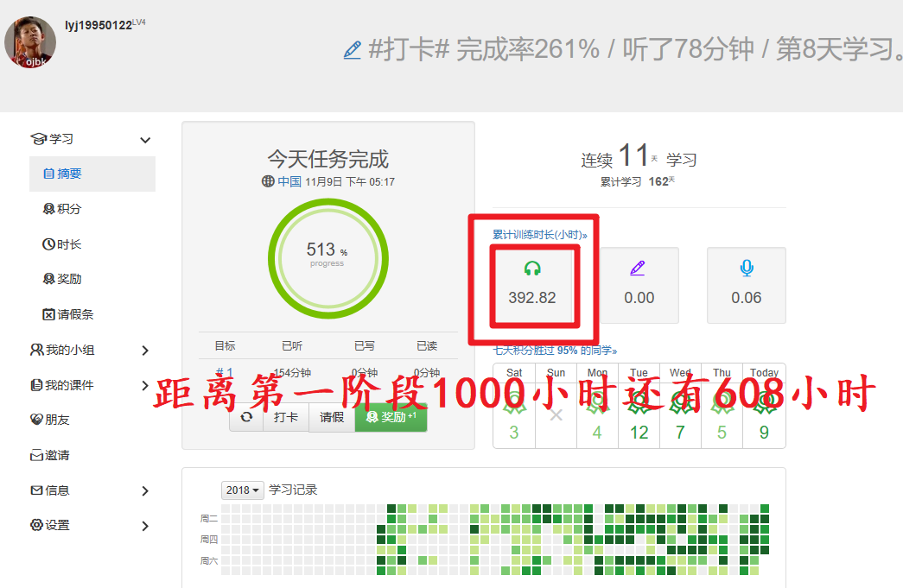This screenshot has width=903, height=588.
Task: Click the 已听 column header
Action: pos(292,345)
